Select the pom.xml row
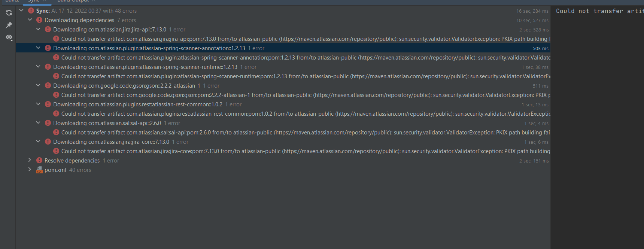Image resolution: width=644 pixels, height=249 pixels. 283,170
